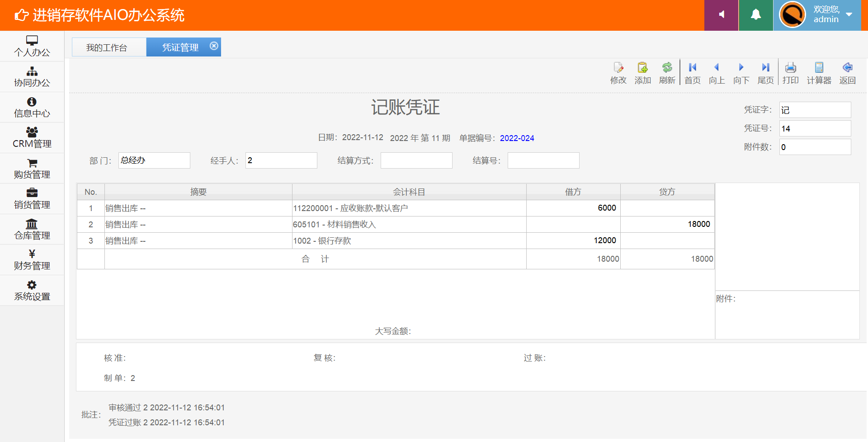This screenshot has width=868, height=442.
Task: Click the 日期 2022-11-12 text
Action: pos(350,137)
